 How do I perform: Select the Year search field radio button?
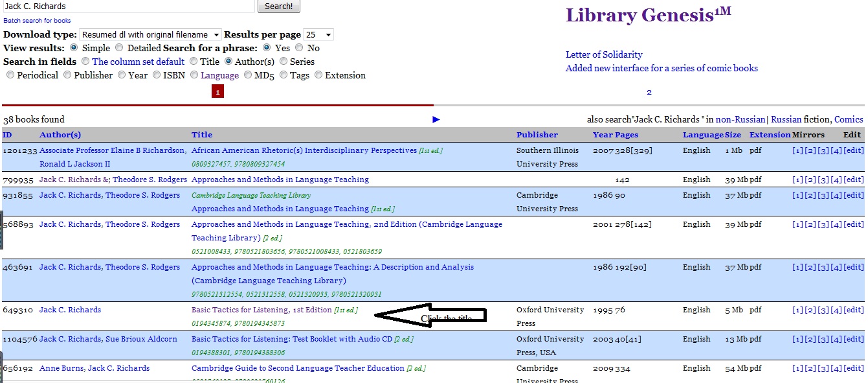[x=122, y=75]
